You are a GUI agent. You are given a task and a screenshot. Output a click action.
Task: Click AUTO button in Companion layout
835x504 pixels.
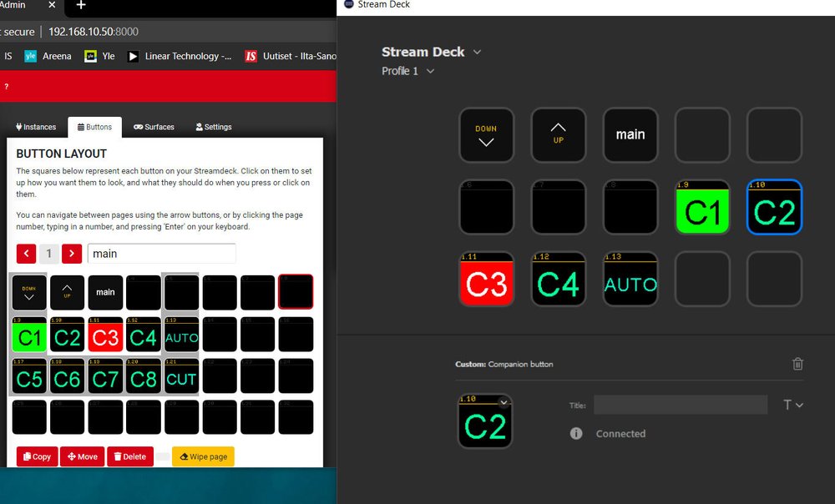click(x=181, y=335)
